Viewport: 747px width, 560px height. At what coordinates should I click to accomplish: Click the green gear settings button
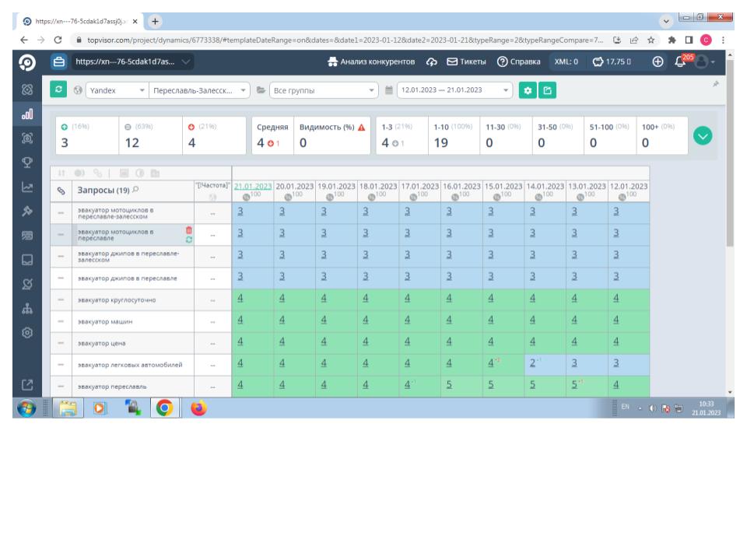(528, 90)
